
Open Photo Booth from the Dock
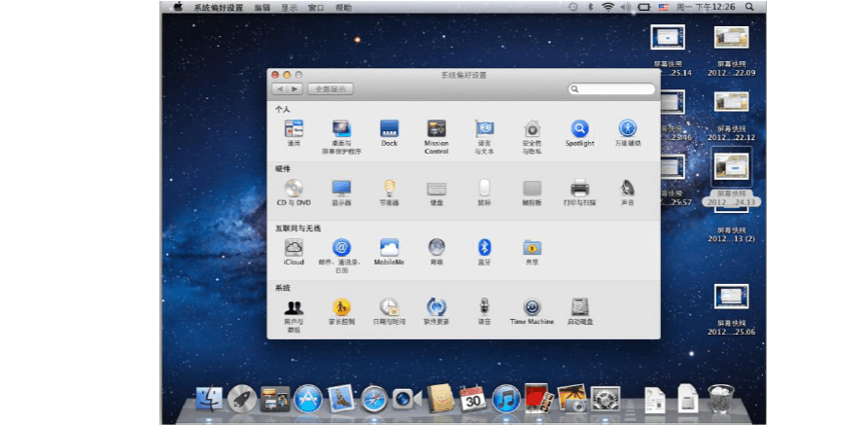click(537, 398)
